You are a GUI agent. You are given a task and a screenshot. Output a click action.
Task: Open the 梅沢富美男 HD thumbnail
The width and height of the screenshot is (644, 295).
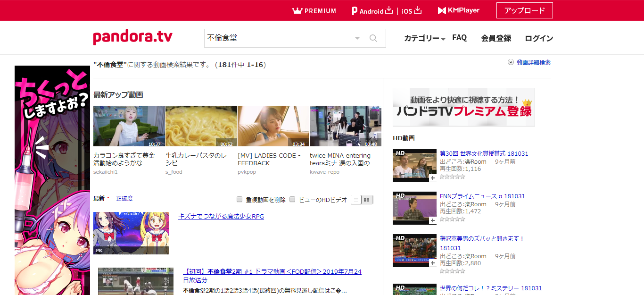tap(414, 251)
